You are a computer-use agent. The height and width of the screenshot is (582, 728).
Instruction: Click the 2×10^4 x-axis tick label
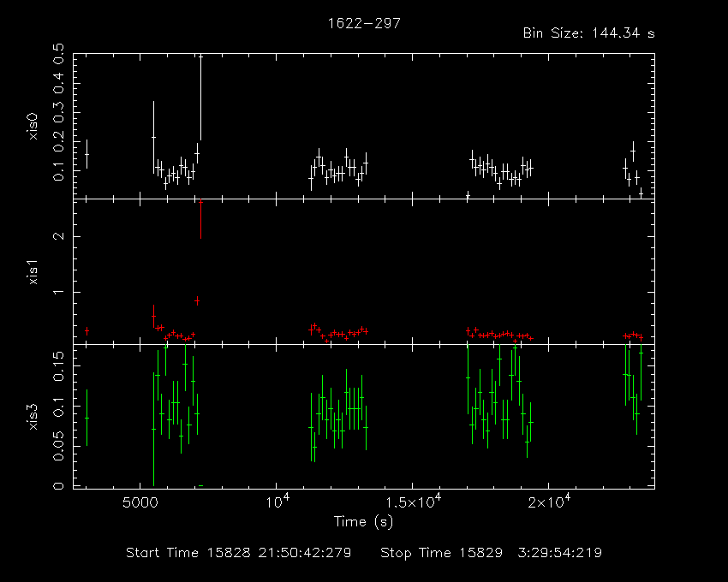(548, 502)
